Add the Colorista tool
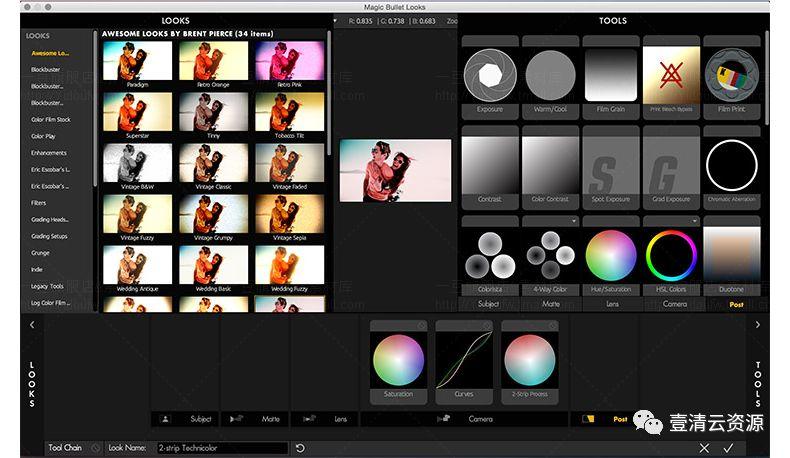This screenshot has width=790, height=458. click(490, 256)
